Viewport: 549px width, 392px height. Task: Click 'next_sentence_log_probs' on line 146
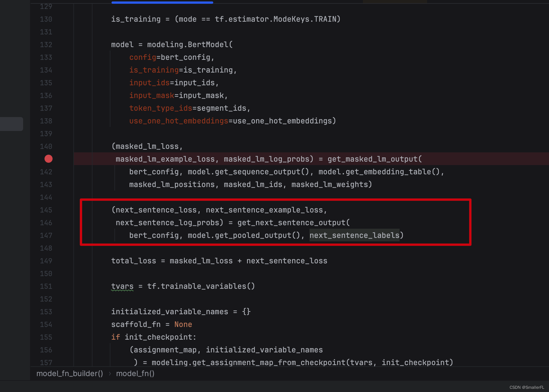(167, 223)
